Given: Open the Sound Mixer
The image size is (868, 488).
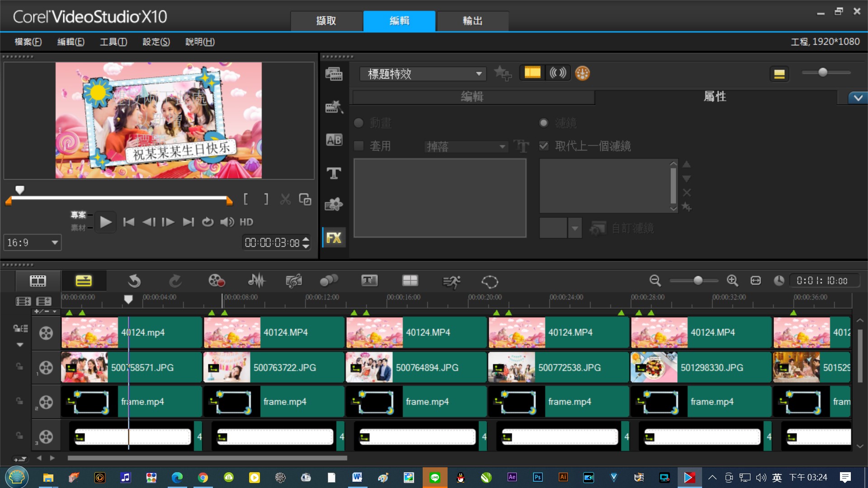Looking at the screenshot, I should 256,281.
